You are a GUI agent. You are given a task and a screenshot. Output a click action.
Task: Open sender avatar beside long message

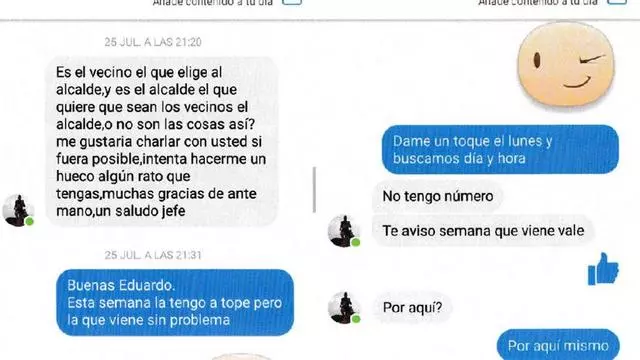point(18,210)
